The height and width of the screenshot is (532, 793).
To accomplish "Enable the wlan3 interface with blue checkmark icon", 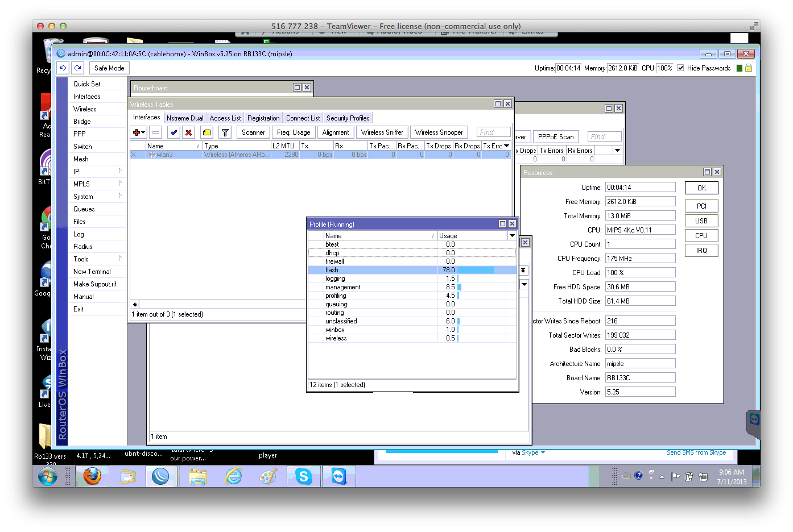I will (x=174, y=132).
